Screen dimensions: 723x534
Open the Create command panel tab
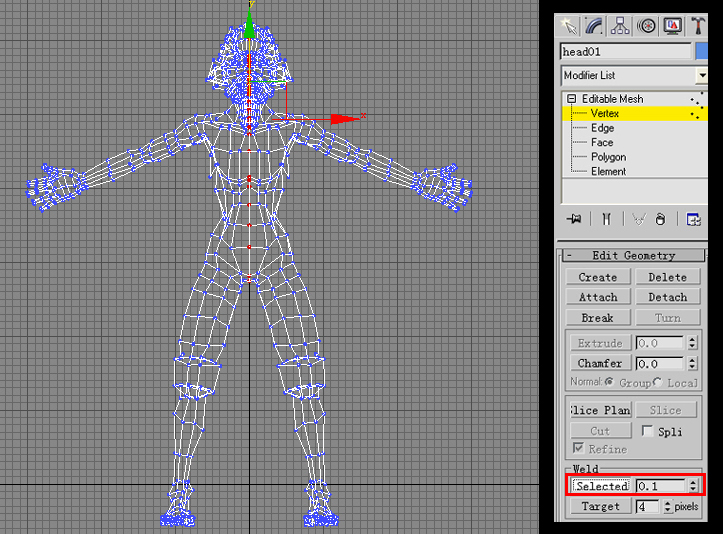click(569, 25)
